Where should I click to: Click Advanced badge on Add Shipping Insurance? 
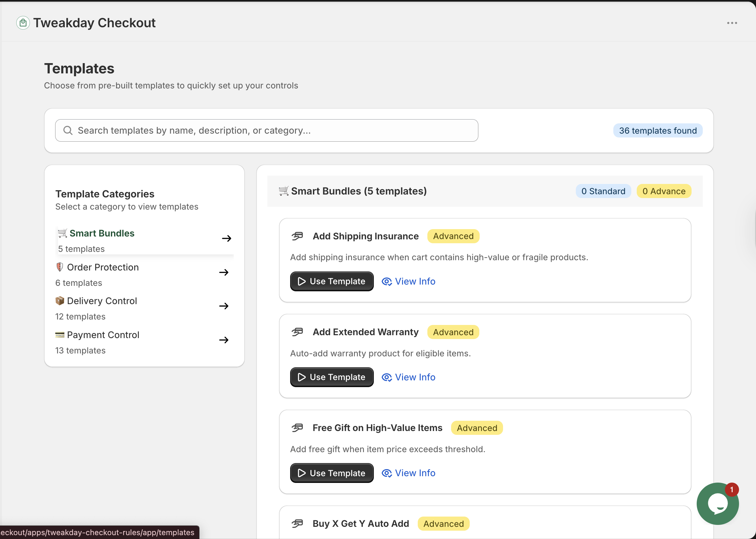pyautogui.click(x=453, y=236)
